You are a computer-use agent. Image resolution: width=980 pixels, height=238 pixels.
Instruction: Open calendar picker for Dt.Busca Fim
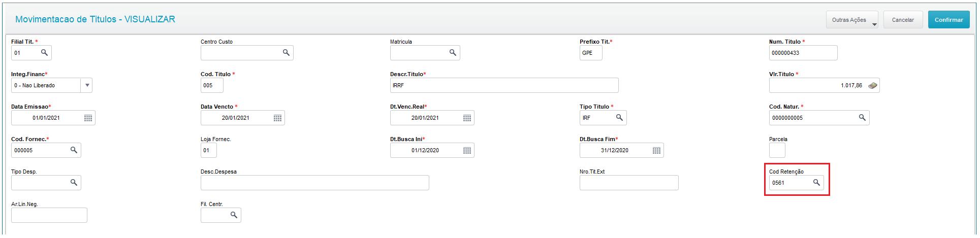coord(656,150)
